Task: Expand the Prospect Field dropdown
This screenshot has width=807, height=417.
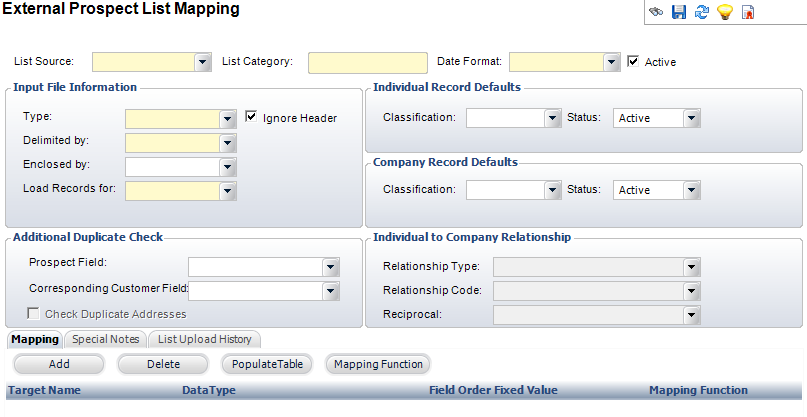Action: 330,267
